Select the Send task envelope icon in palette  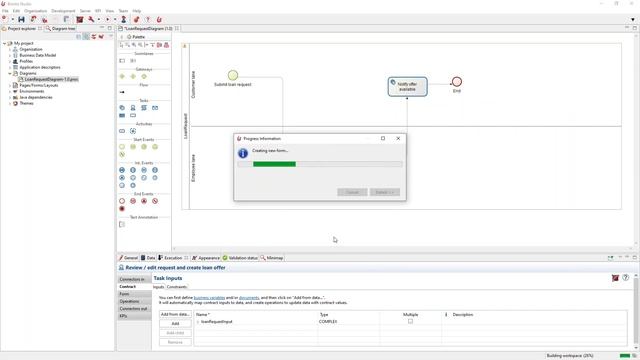155,108
